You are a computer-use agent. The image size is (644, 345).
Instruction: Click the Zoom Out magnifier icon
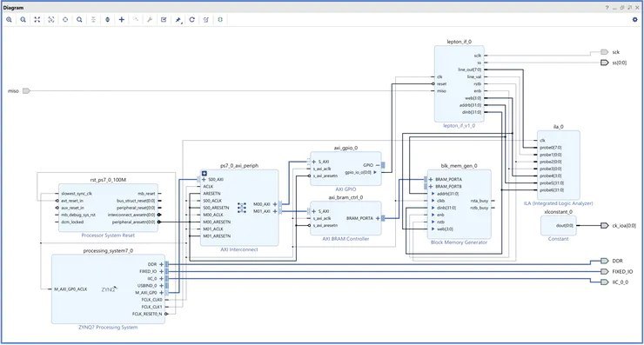pyautogui.click(x=23, y=20)
